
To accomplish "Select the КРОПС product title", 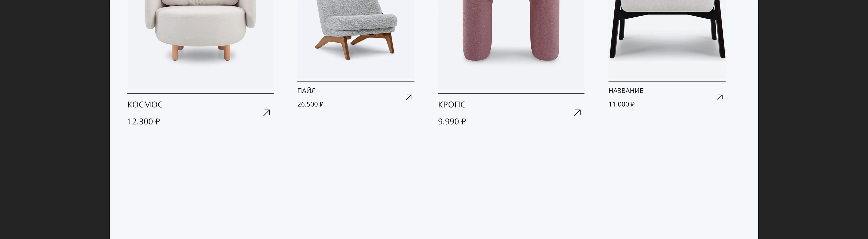I will pos(452,105).
